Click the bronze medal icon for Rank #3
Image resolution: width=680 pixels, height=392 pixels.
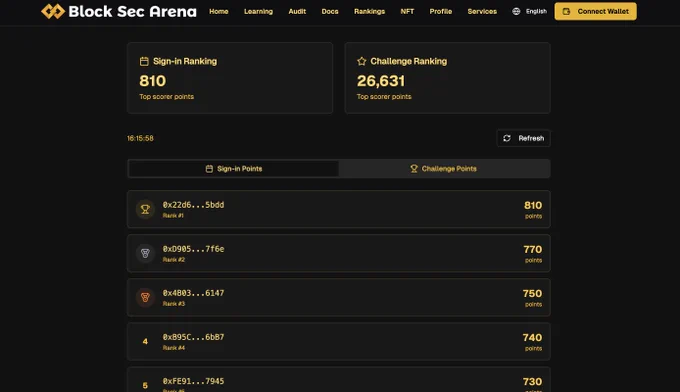pos(145,297)
